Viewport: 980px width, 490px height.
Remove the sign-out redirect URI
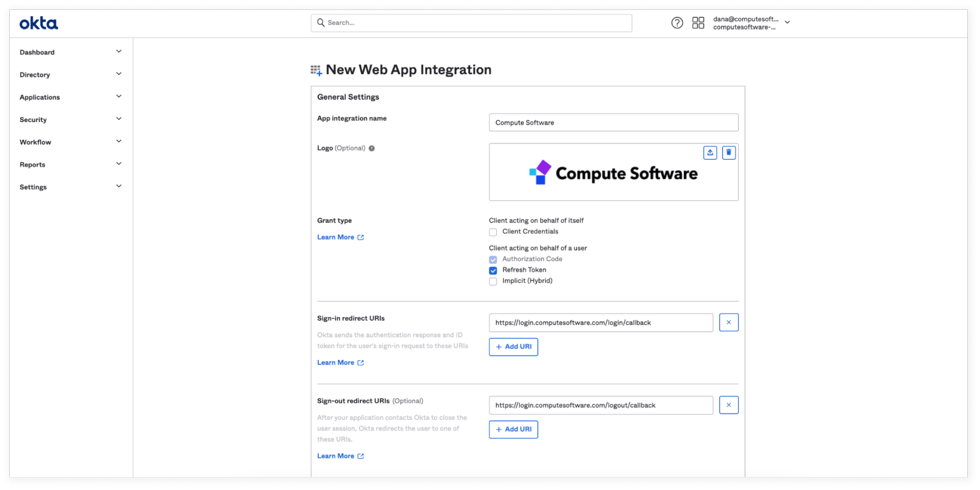(729, 405)
